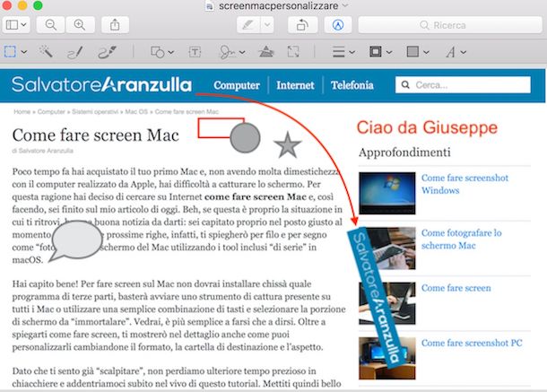
Task: Open the Telefonia navigation tab
Action: point(352,85)
